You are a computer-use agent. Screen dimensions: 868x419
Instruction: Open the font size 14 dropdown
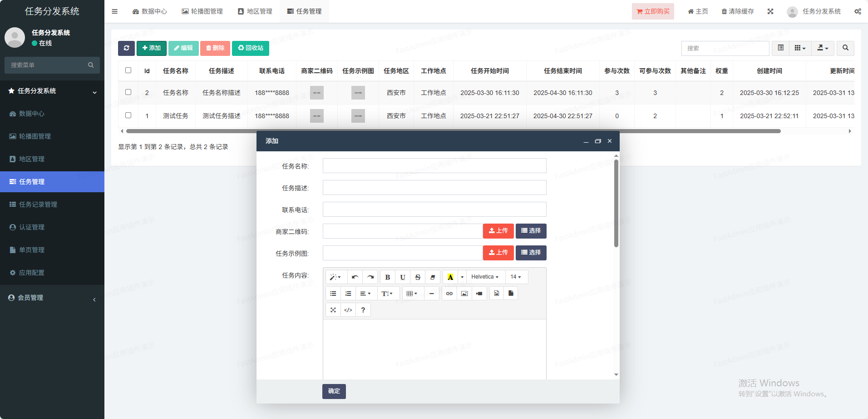(x=516, y=277)
